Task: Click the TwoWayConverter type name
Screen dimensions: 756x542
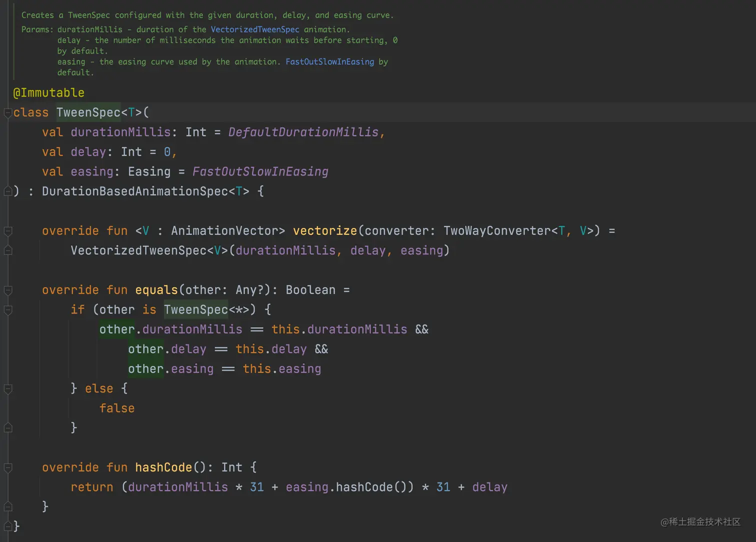Action: (497, 230)
